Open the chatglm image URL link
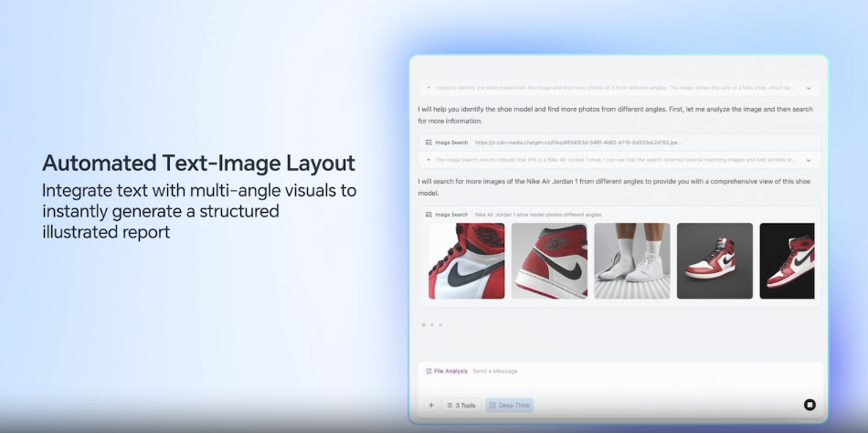The width and height of the screenshot is (868, 433). [x=577, y=143]
